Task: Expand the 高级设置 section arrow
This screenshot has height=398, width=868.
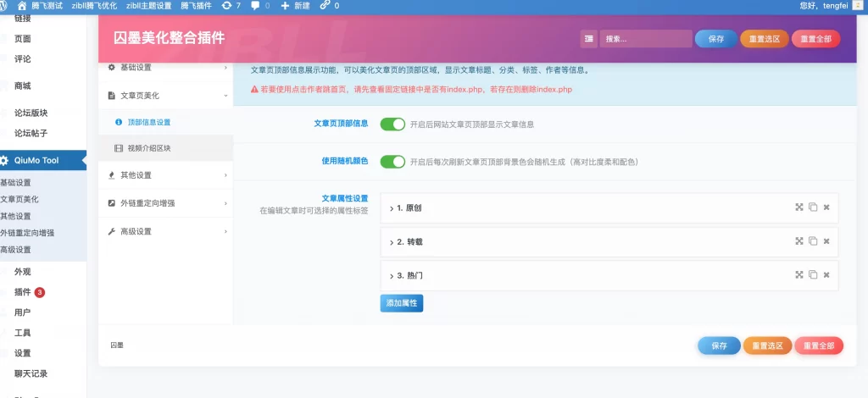Action: tap(225, 231)
